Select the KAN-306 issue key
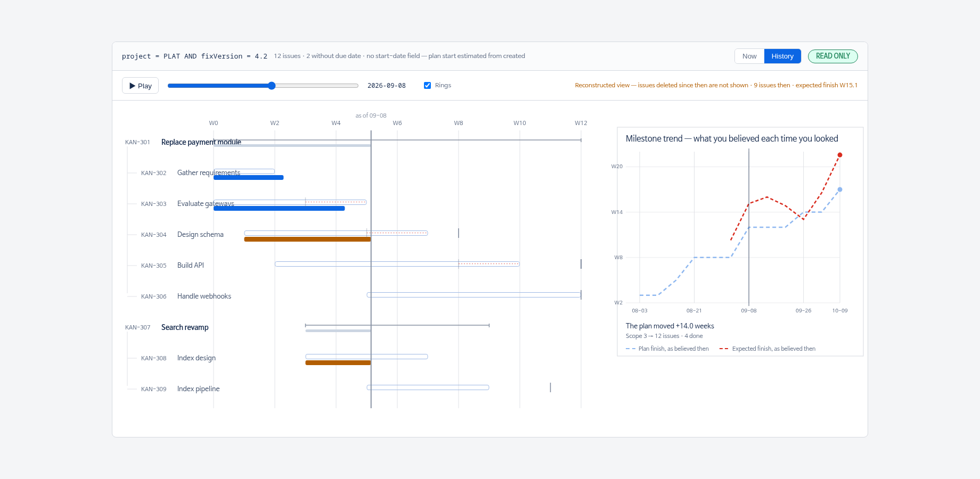The image size is (980, 479). pyautogui.click(x=153, y=296)
